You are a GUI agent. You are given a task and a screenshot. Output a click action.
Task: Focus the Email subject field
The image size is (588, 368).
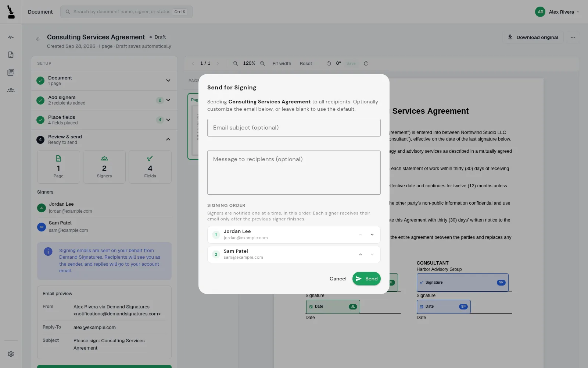point(294,128)
